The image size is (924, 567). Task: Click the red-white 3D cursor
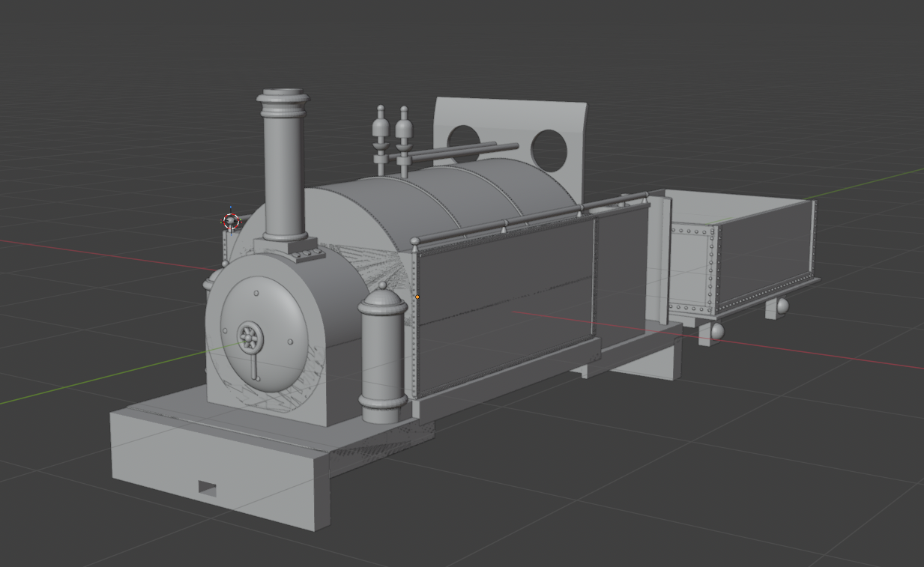tap(231, 221)
